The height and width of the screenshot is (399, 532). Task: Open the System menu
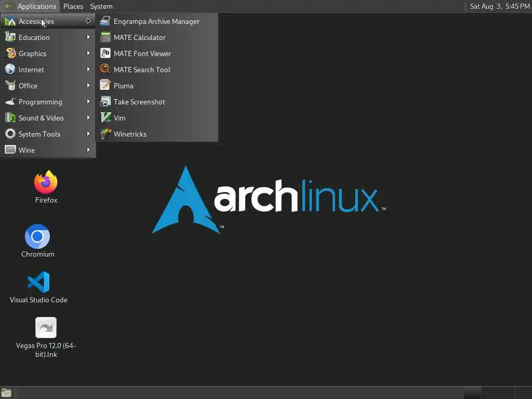pyautogui.click(x=101, y=6)
